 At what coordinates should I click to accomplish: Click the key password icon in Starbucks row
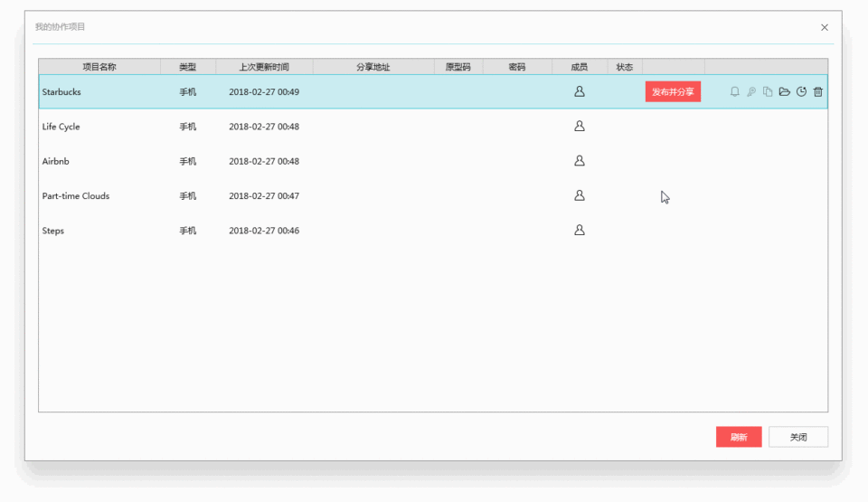[751, 92]
